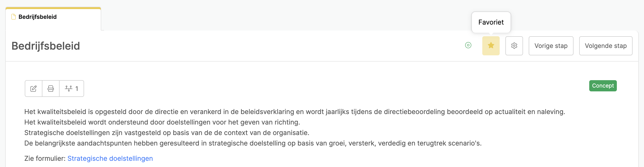Click the sentence starting 'Het kwaliteitsbeleid is opgesteld'
Image resolution: width=644 pixels, height=167 pixels.
pos(295,112)
